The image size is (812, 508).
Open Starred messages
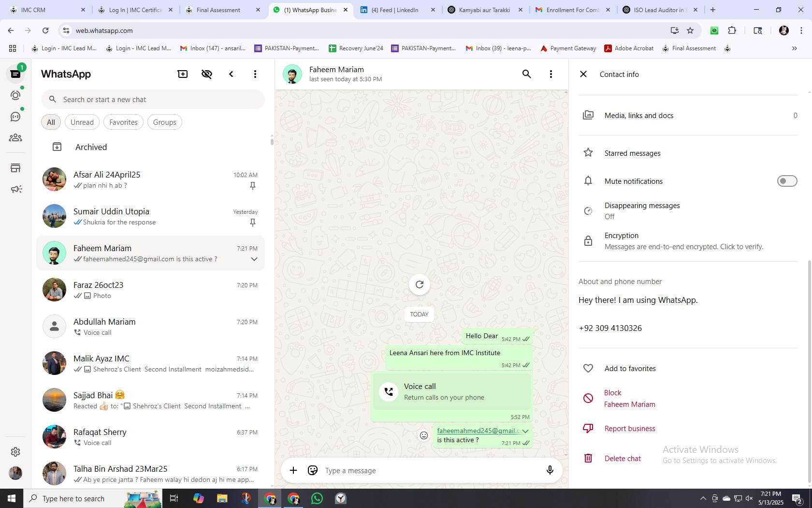tap(688, 153)
